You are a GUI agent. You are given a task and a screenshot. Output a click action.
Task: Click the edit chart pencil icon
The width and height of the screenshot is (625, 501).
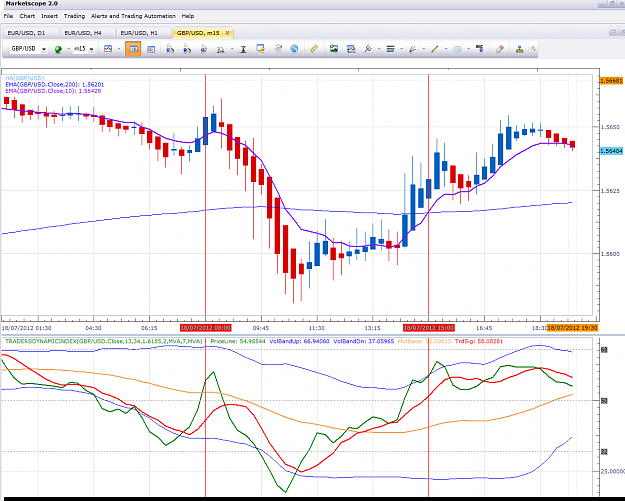[x=260, y=49]
